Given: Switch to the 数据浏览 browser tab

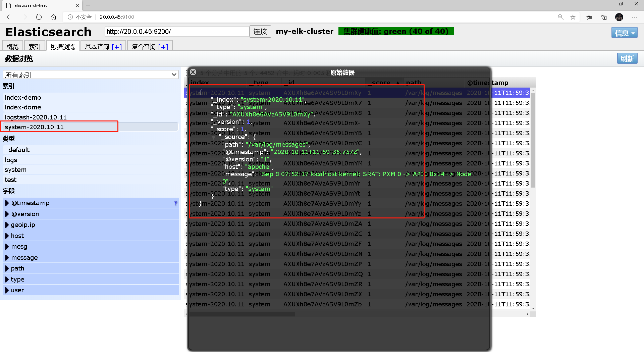Looking at the screenshot, I should pyautogui.click(x=63, y=46).
